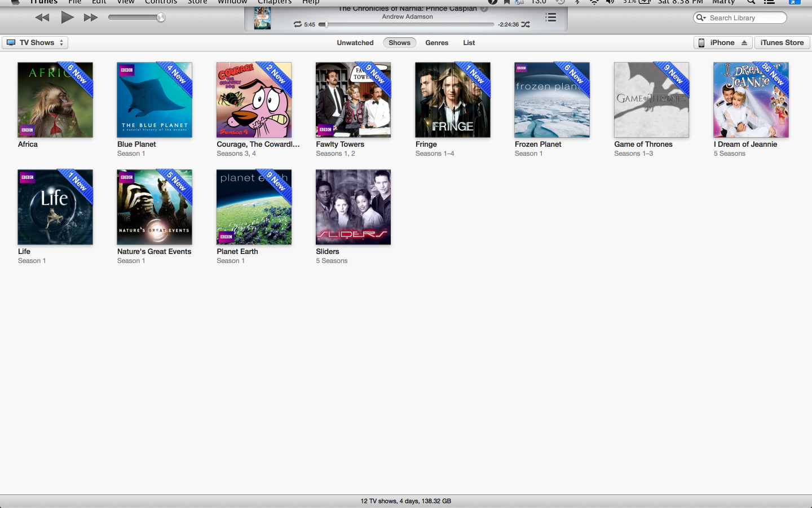This screenshot has height=508, width=812.
Task: Open the search magnifier options dropdown
Action: pos(701,17)
